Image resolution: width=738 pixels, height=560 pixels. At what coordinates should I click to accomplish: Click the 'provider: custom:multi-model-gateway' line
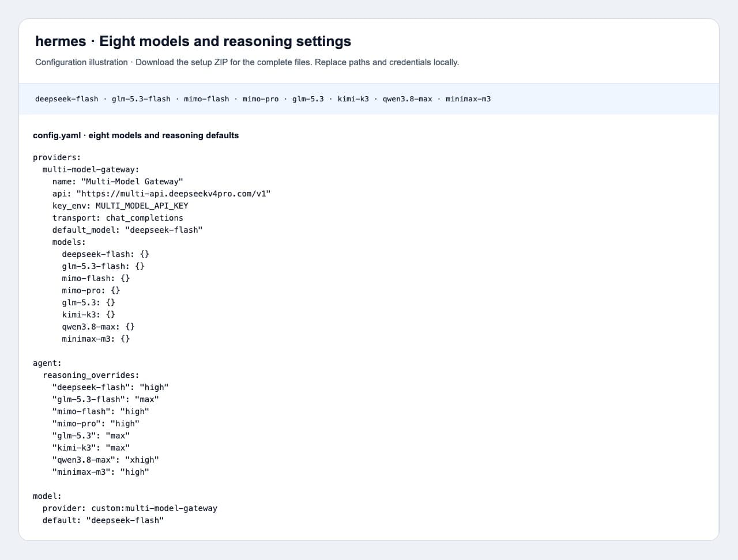(130, 508)
